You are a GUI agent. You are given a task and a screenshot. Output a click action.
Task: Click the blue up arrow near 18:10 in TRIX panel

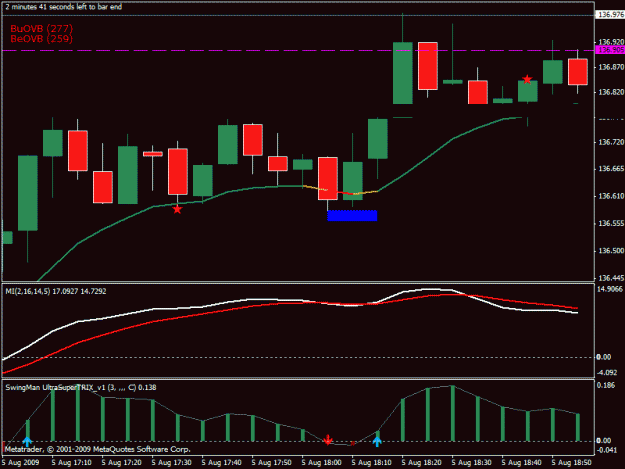coord(377,441)
